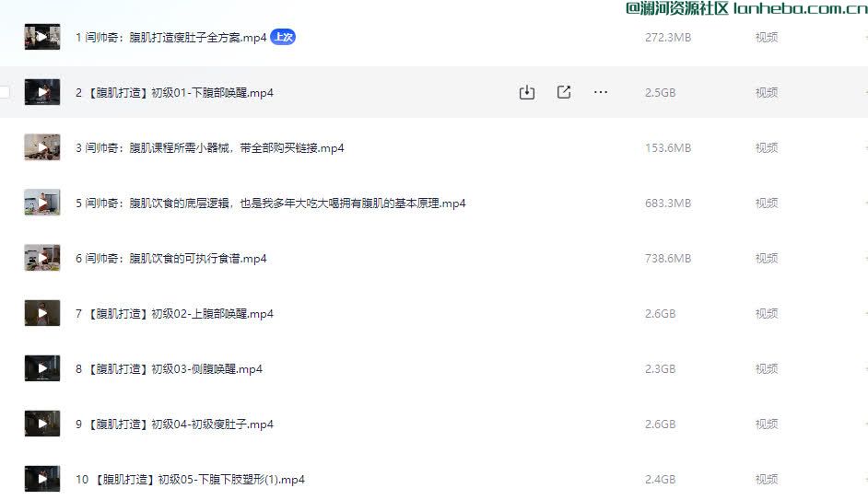Open file 3 腹肌课程所需小器械，带全部购买链接.mp4
This screenshot has height=500, width=868.
[210, 148]
